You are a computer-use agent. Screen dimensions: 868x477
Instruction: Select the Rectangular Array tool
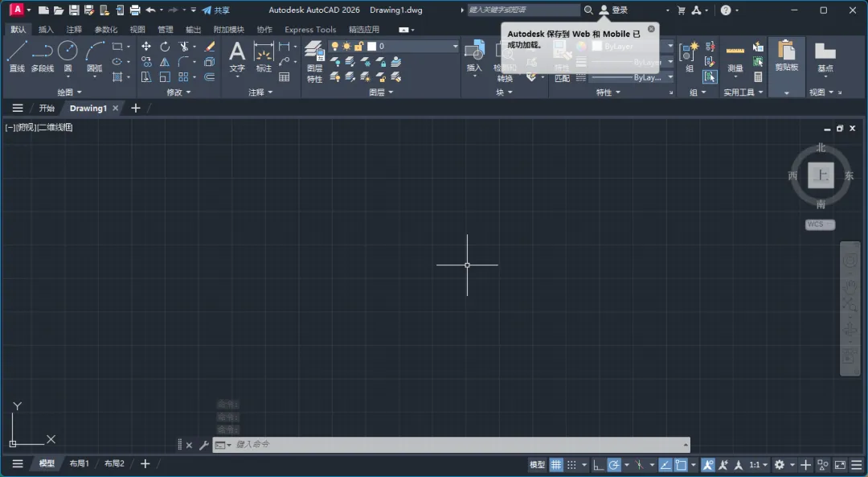[183, 77]
